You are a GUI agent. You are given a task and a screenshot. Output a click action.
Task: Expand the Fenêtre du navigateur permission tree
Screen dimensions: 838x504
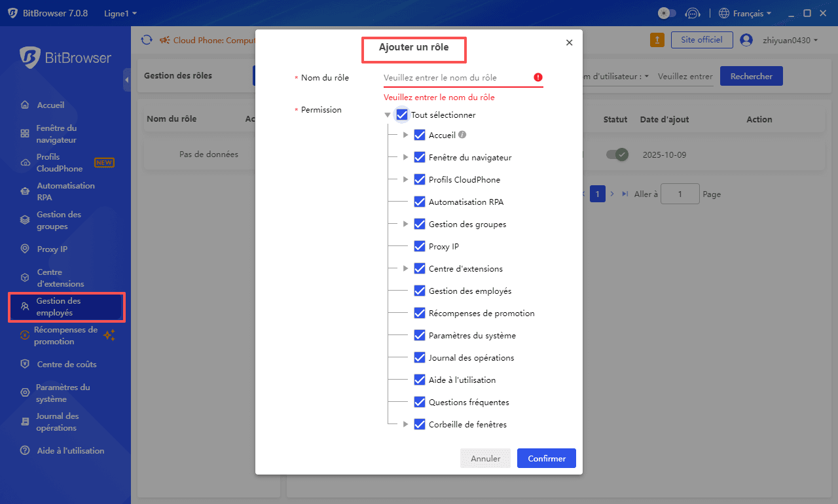(x=405, y=157)
